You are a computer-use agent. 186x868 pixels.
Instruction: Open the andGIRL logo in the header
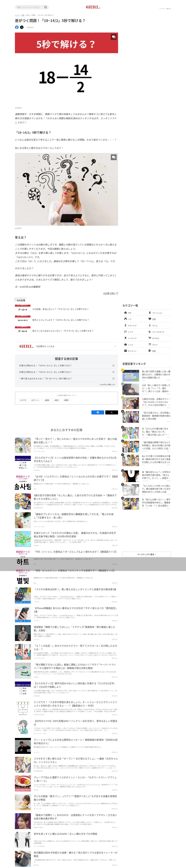[93, 7]
